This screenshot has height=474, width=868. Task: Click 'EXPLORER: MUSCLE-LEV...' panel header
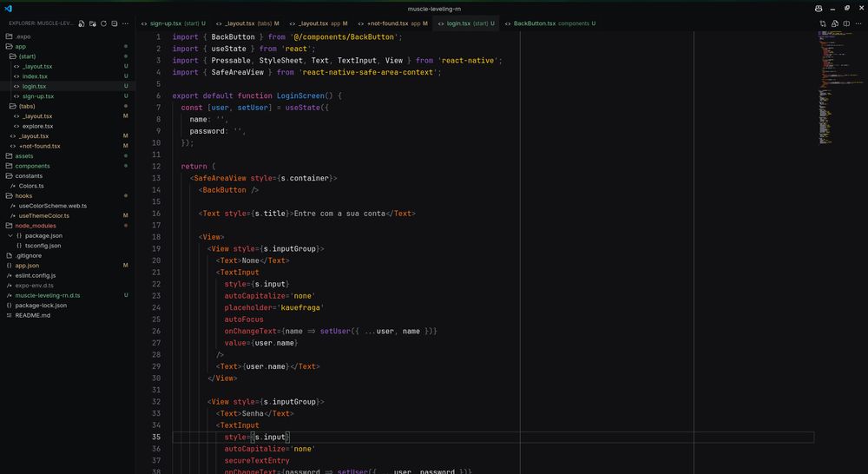[41, 23]
